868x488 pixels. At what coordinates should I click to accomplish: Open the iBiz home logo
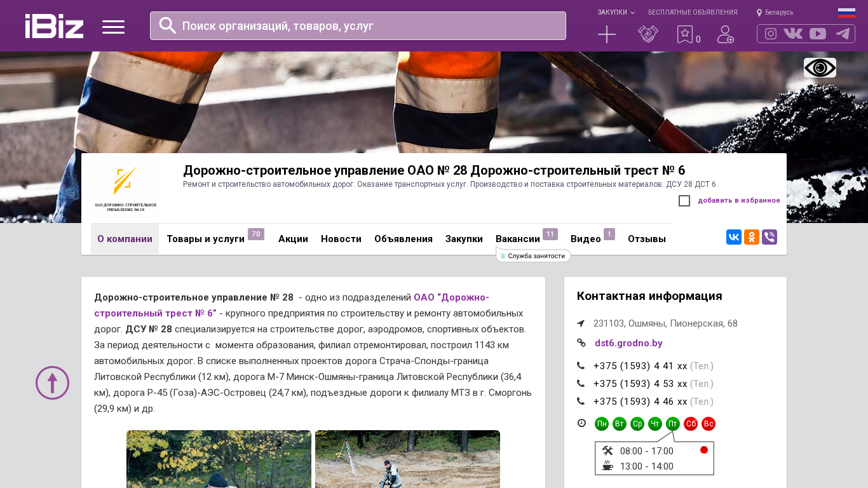click(x=54, y=26)
